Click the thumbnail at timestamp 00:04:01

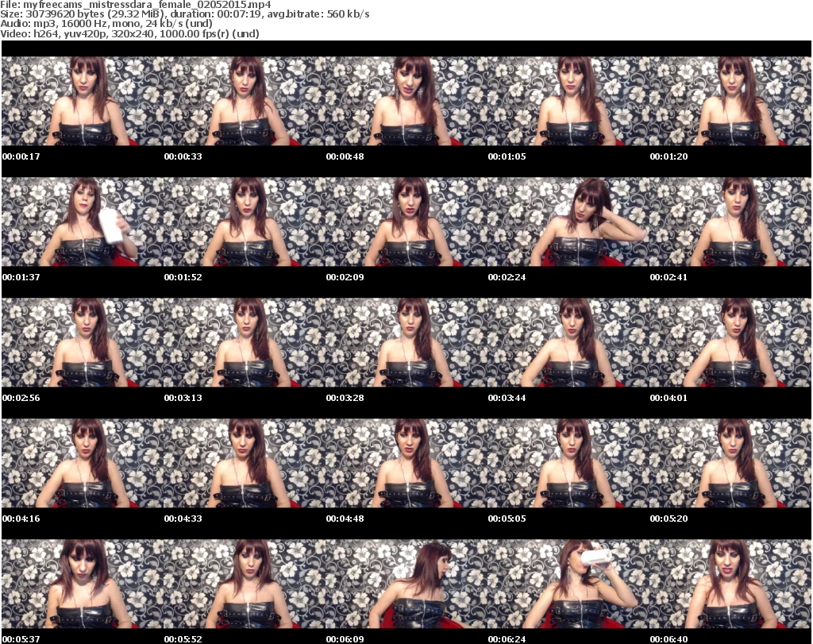[x=730, y=343]
